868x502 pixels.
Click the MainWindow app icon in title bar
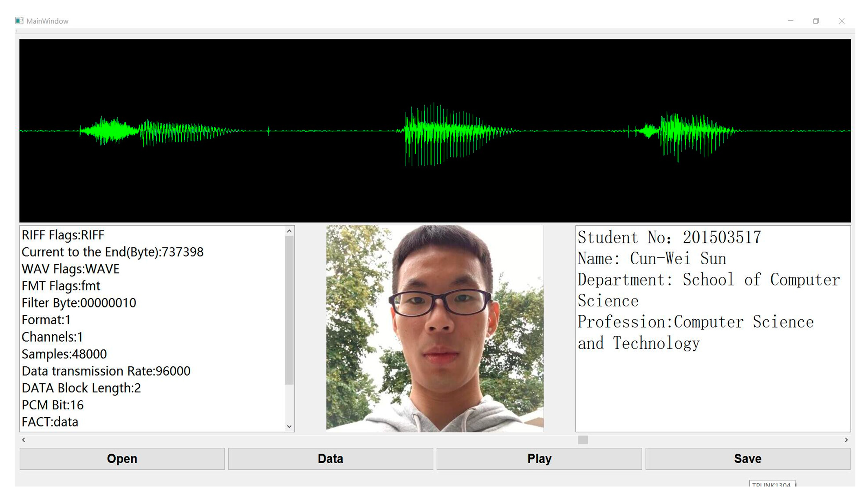[19, 21]
